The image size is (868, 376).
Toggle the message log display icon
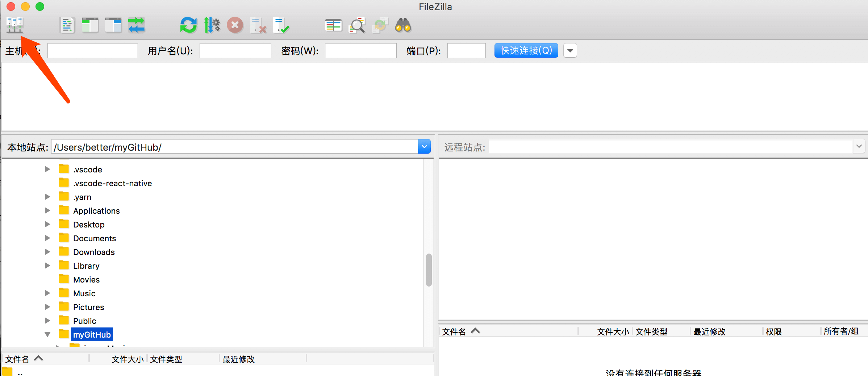[67, 25]
